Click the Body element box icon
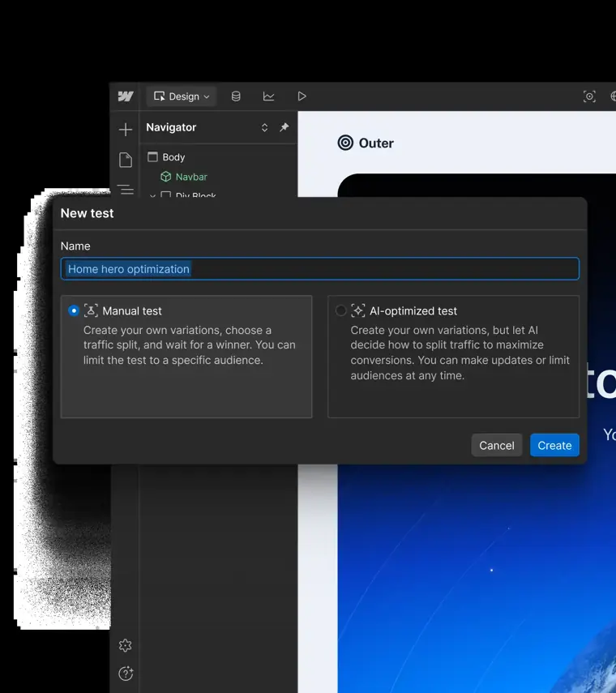The width and height of the screenshot is (616, 693). pyautogui.click(x=152, y=157)
